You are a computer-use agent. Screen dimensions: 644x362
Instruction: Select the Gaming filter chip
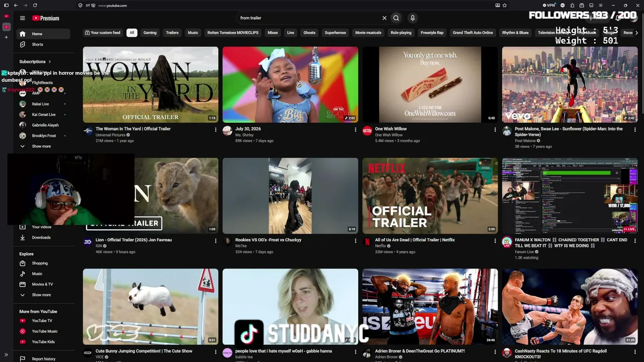pyautogui.click(x=150, y=33)
